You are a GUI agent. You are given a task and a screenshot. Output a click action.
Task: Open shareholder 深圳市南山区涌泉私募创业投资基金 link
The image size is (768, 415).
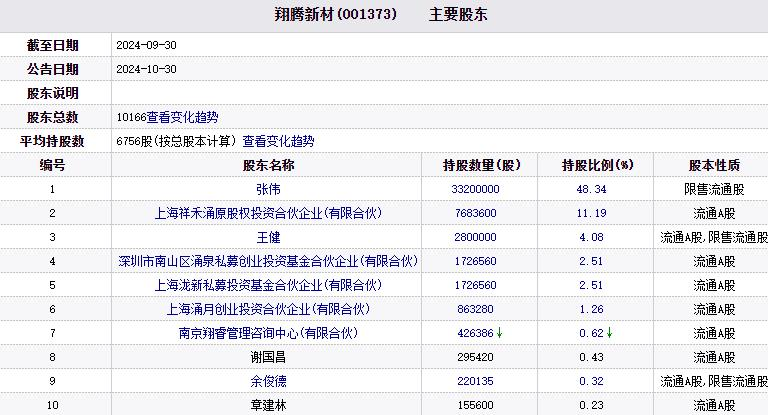pyautogui.click(x=269, y=261)
